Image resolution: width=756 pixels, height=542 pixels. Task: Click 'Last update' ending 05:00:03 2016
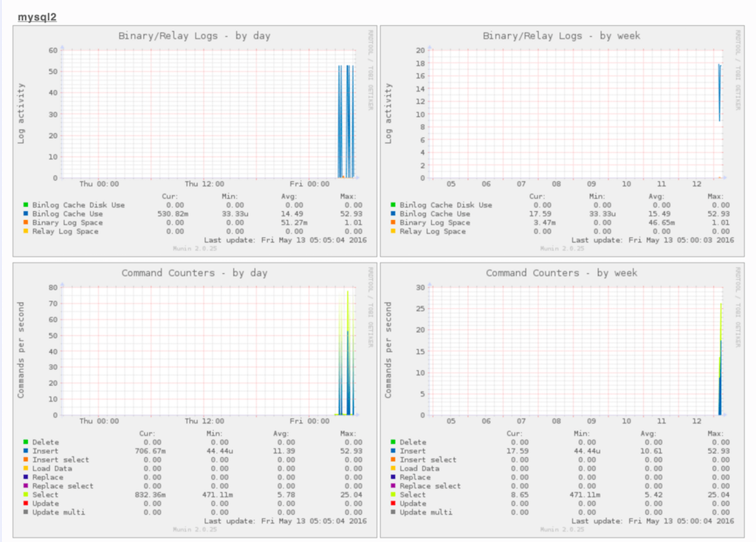pyautogui.click(x=653, y=240)
